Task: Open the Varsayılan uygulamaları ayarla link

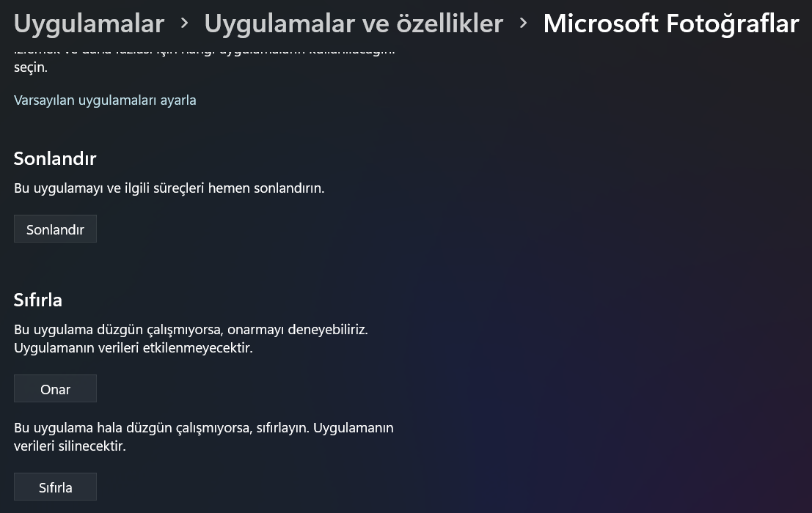Action: click(105, 100)
